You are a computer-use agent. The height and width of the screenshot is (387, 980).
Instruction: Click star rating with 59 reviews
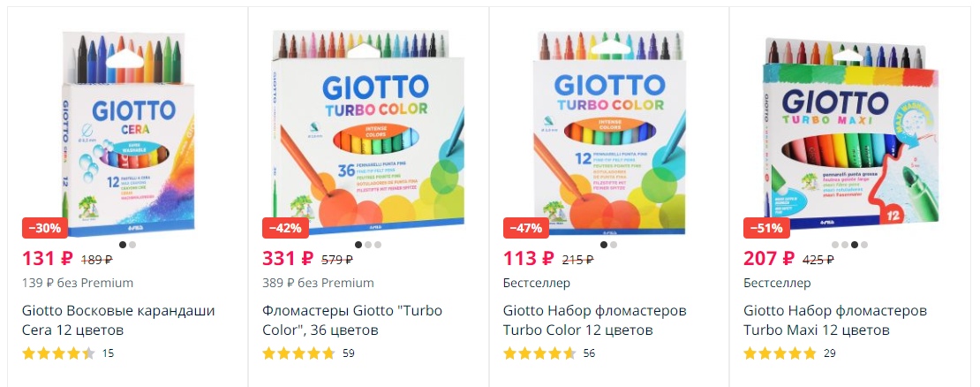click(298, 353)
